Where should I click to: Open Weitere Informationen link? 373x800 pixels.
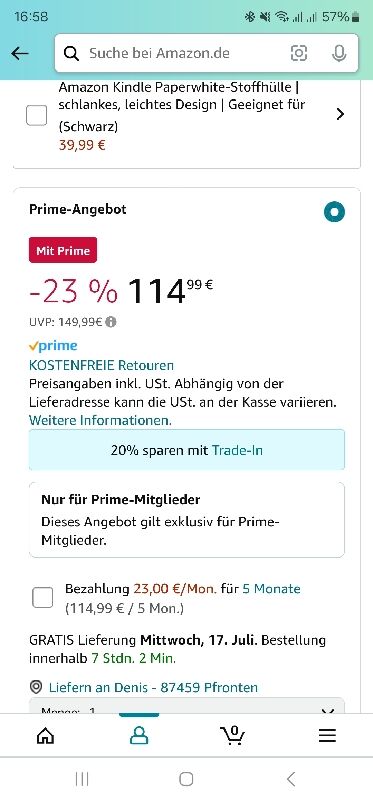pos(101,420)
